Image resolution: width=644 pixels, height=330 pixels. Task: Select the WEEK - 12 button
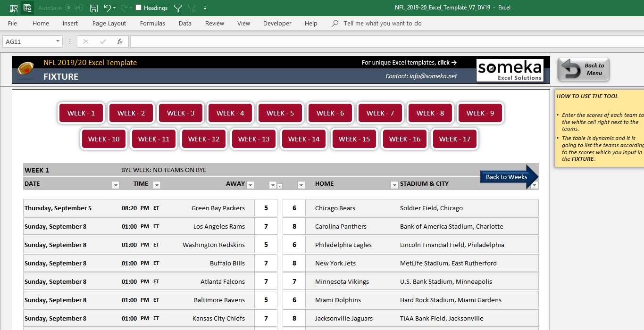click(204, 139)
